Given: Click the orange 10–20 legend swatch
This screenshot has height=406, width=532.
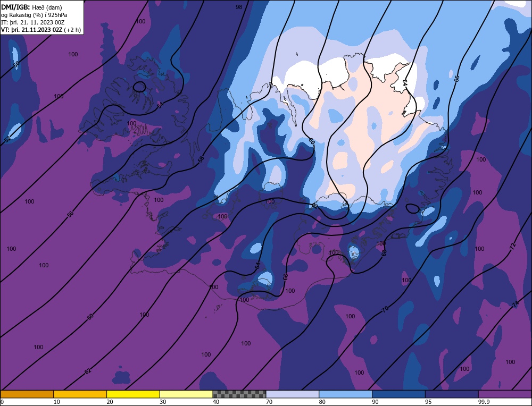Looking at the screenshot, I should (80, 394).
